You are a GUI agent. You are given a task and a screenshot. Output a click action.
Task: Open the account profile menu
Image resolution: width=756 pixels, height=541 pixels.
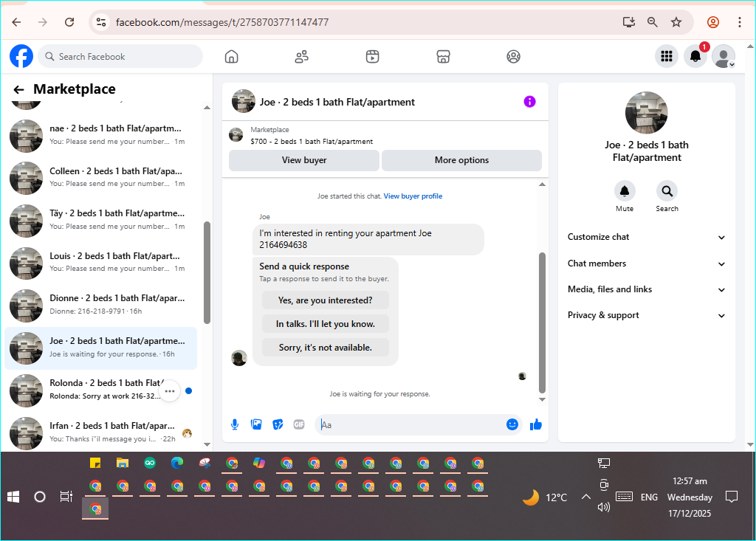pos(724,56)
